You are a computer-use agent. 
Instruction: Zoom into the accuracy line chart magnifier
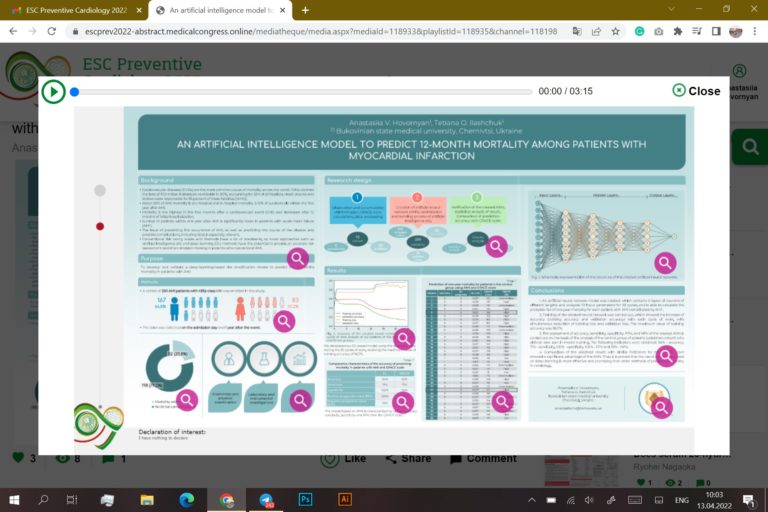click(x=404, y=339)
